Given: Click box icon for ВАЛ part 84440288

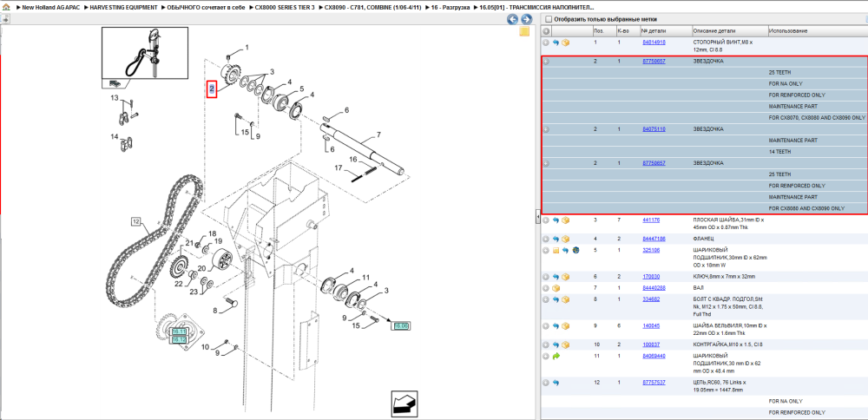Looking at the screenshot, I should 556,288.
